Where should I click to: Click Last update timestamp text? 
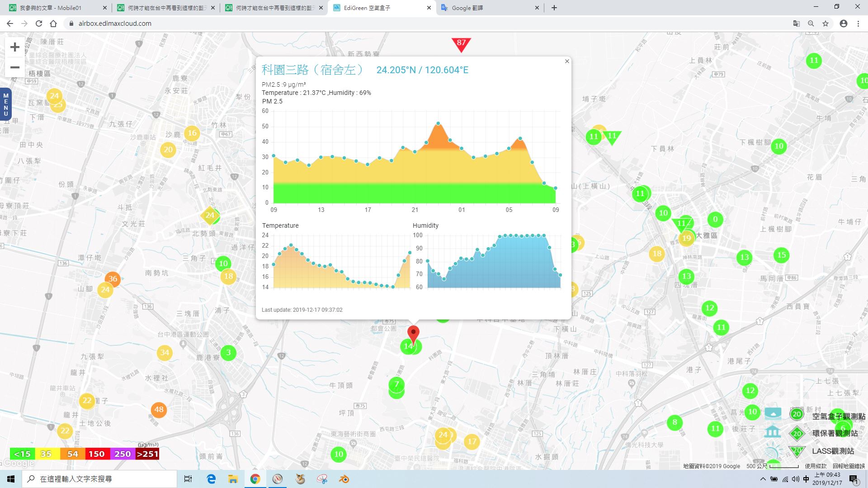coord(302,310)
